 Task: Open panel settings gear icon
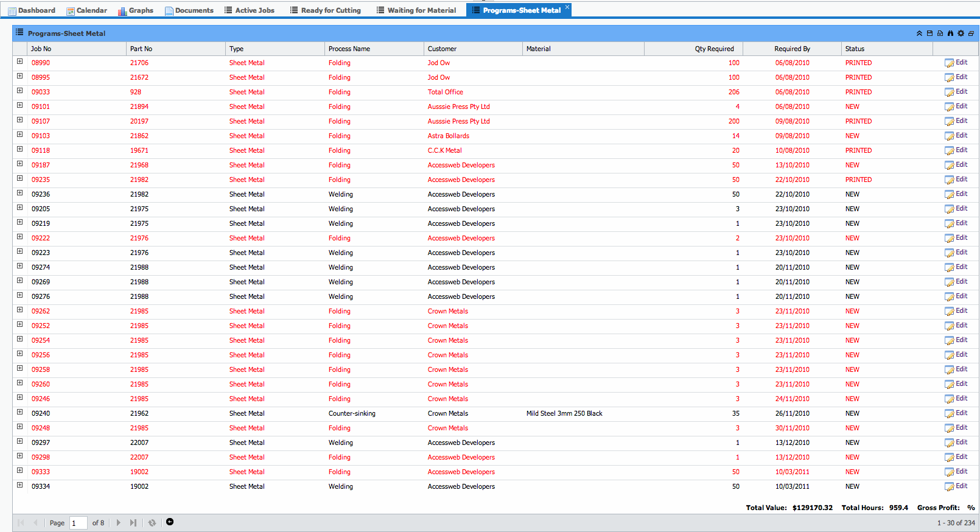coord(961,33)
